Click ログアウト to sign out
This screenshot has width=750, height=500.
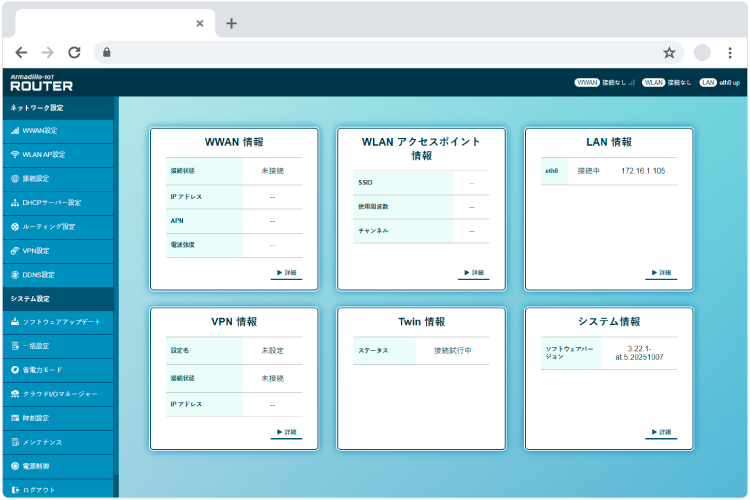pos(39,490)
